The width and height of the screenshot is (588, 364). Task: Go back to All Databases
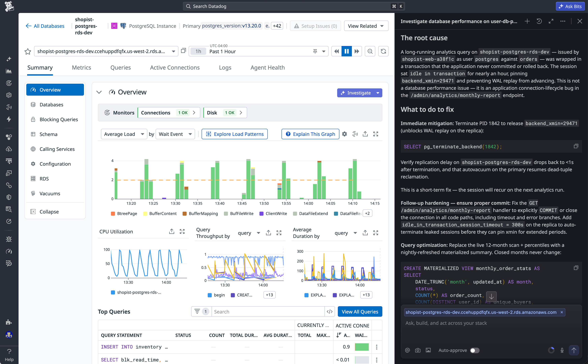coord(45,26)
